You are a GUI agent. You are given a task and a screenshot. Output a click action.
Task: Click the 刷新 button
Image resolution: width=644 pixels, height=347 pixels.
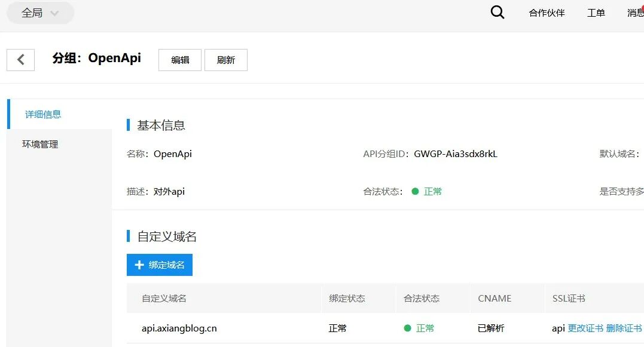coord(226,59)
